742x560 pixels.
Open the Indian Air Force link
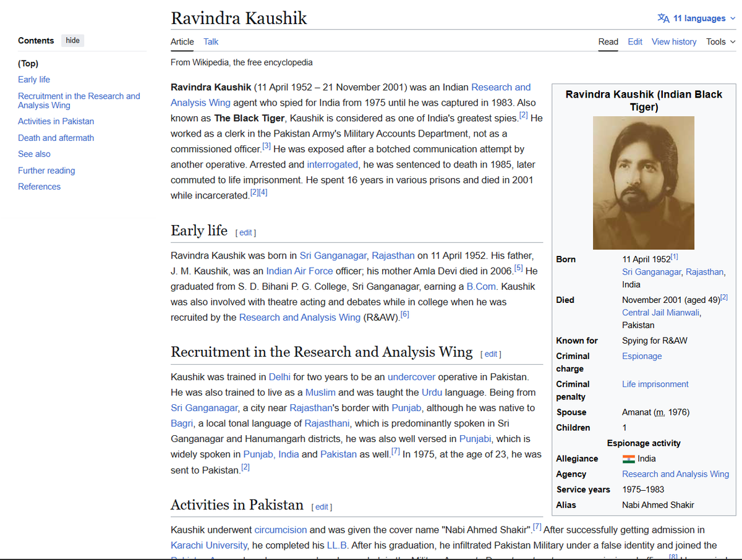pos(299,271)
